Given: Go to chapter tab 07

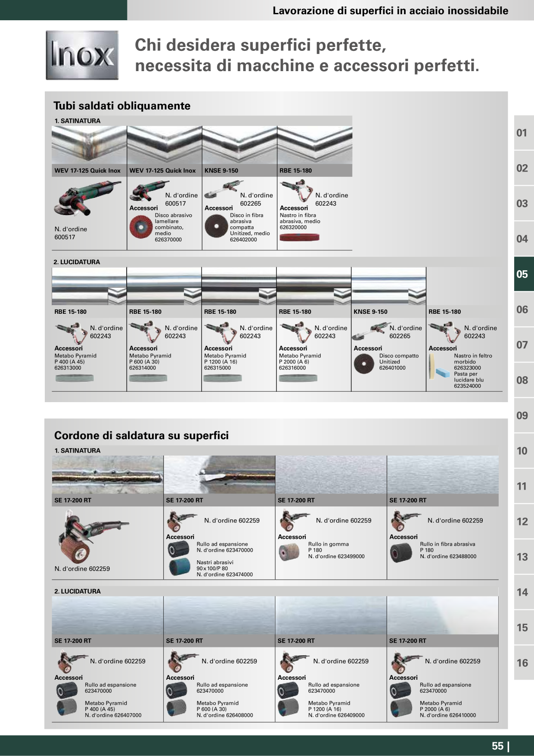Looking at the screenshot, I should point(524,345).
